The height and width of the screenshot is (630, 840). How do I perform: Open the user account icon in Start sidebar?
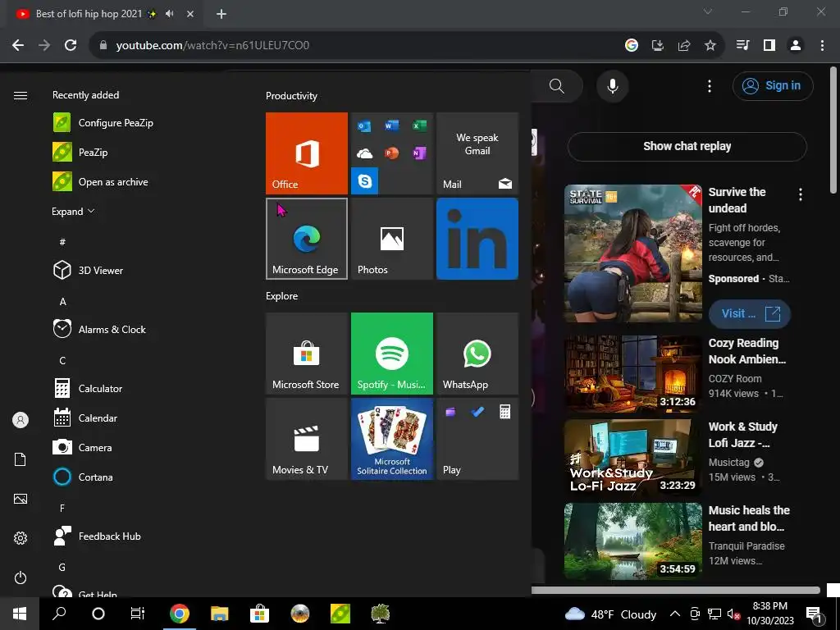point(21,420)
